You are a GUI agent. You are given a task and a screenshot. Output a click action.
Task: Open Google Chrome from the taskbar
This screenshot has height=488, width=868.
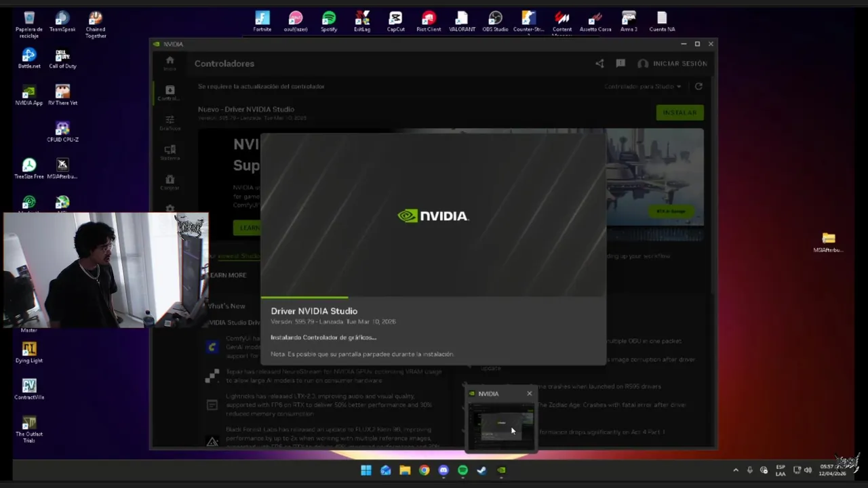click(424, 470)
